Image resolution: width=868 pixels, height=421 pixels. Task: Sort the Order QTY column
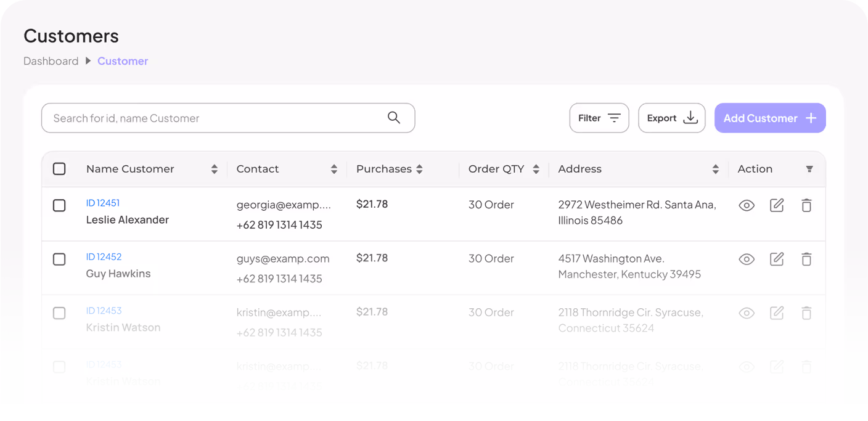536,168
